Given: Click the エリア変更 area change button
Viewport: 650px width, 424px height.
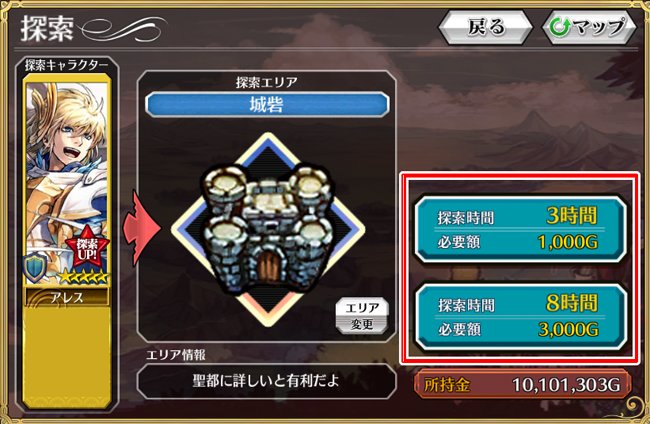Looking at the screenshot, I should [362, 315].
